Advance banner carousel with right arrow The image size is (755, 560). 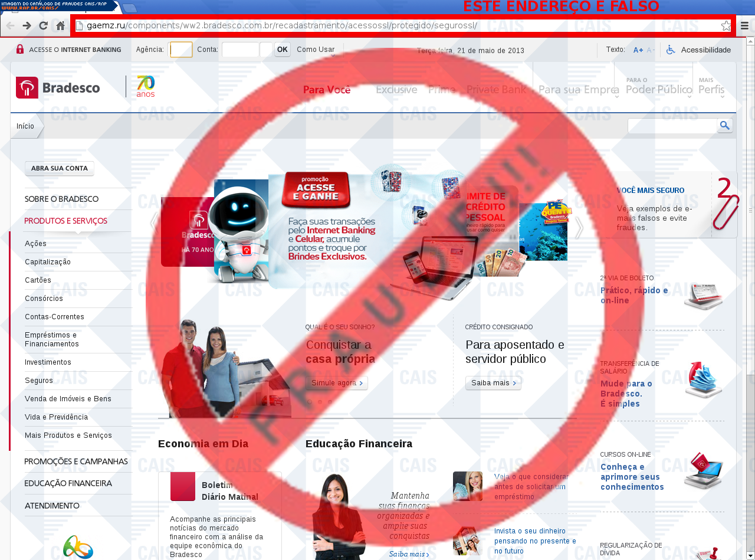coord(579,227)
